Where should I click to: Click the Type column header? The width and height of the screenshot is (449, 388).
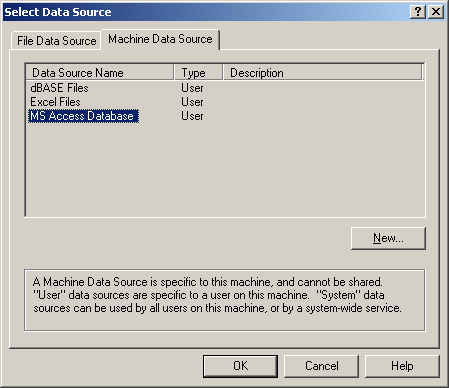tap(198, 73)
